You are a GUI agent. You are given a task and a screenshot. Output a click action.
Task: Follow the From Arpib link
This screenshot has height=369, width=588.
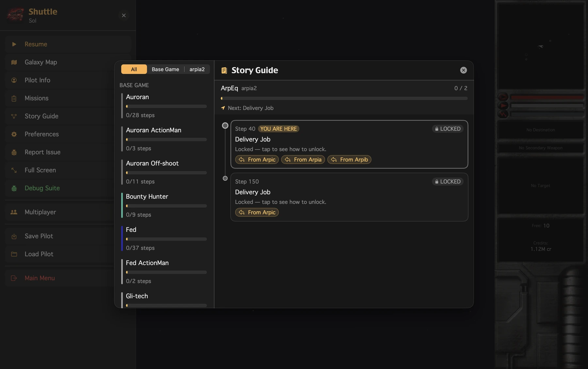point(349,160)
